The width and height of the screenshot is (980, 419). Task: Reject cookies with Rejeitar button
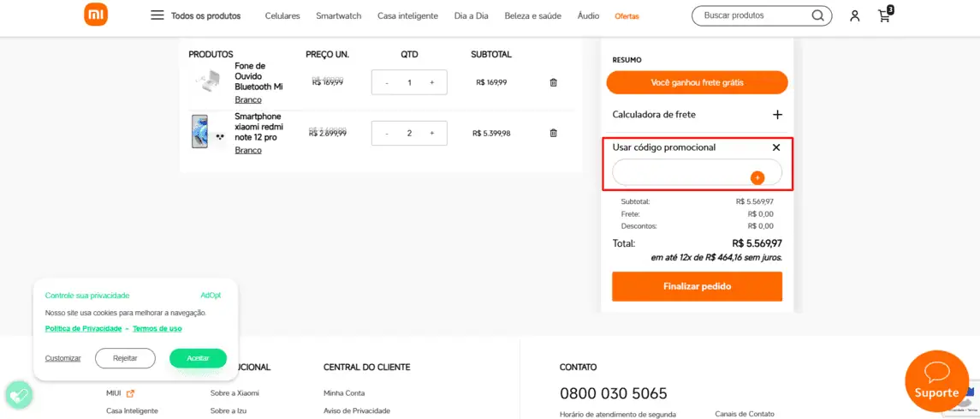[125, 358]
